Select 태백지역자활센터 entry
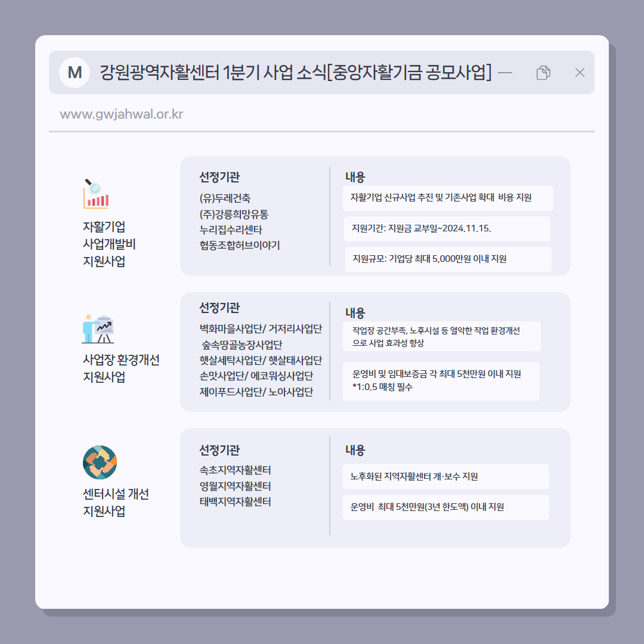 pos(236,501)
